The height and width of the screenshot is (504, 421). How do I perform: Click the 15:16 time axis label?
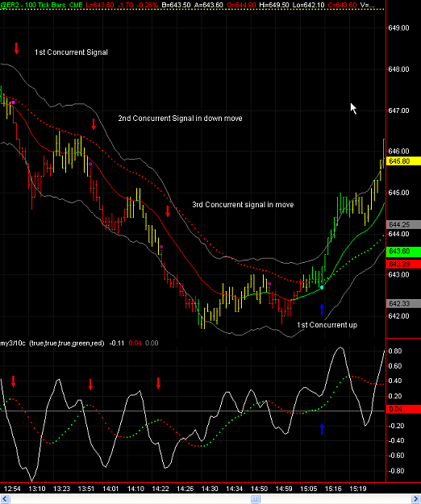pyautogui.click(x=333, y=489)
